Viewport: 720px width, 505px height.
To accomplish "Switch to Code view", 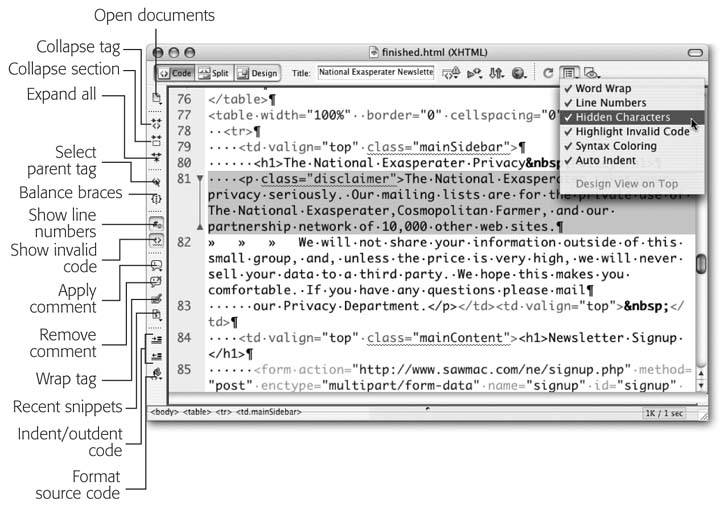I will 175,73.
